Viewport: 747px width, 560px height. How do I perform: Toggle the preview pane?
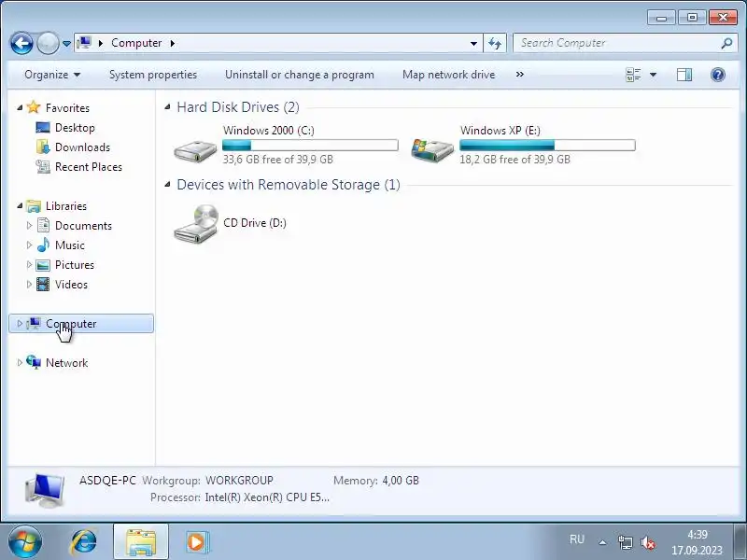(684, 75)
